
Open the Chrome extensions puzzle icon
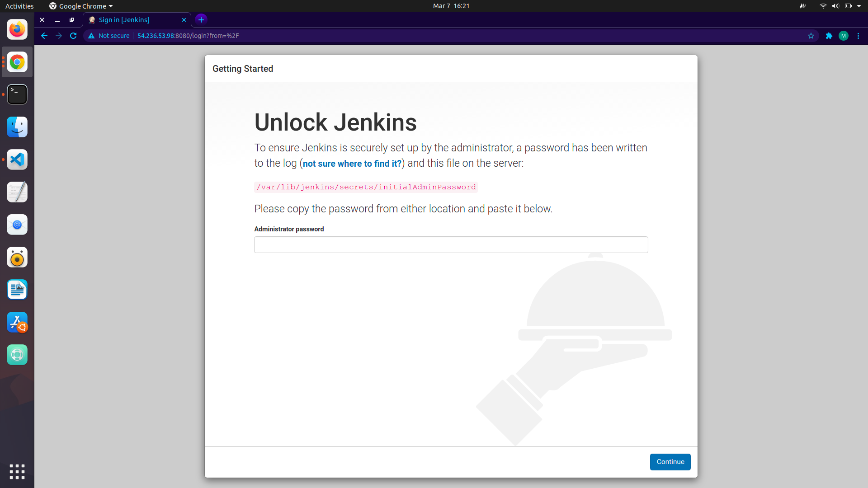point(829,36)
